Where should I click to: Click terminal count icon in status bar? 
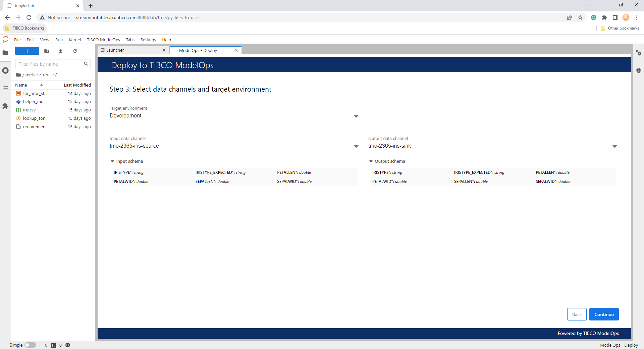click(54, 345)
